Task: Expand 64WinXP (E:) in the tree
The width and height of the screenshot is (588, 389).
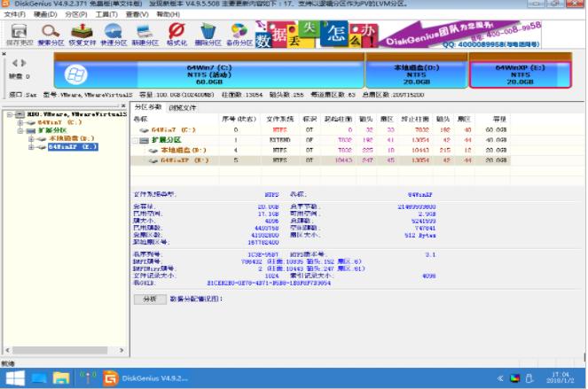Action: click(31, 147)
